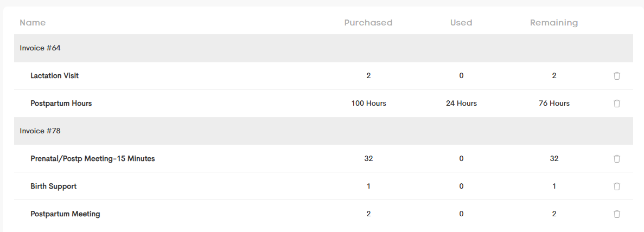
Task: Click the Purchased column header
Action: (x=368, y=23)
